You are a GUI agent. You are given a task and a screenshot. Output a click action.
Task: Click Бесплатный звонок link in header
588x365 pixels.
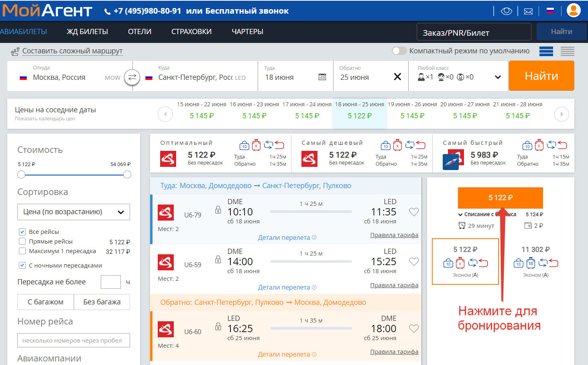pyautogui.click(x=247, y=11)
